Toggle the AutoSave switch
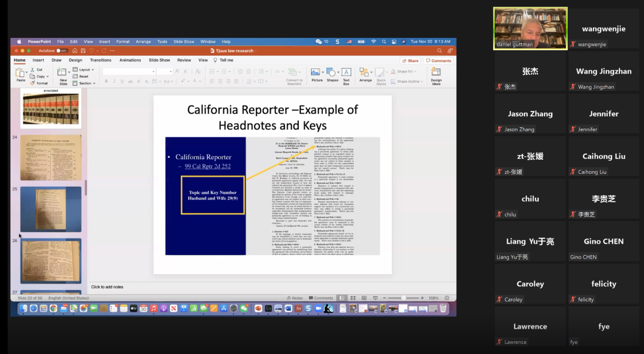 [x=62, y=51]
